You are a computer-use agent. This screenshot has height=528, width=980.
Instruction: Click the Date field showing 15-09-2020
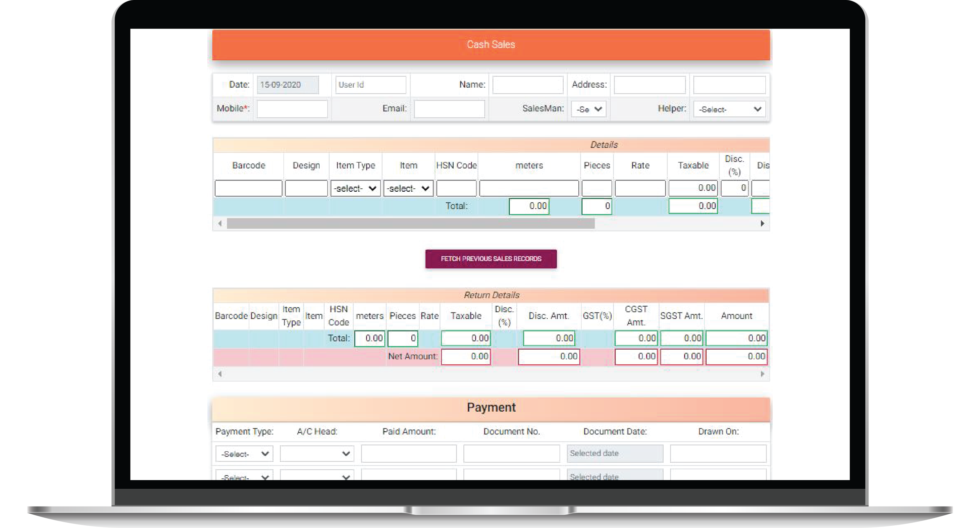[288, 85]
